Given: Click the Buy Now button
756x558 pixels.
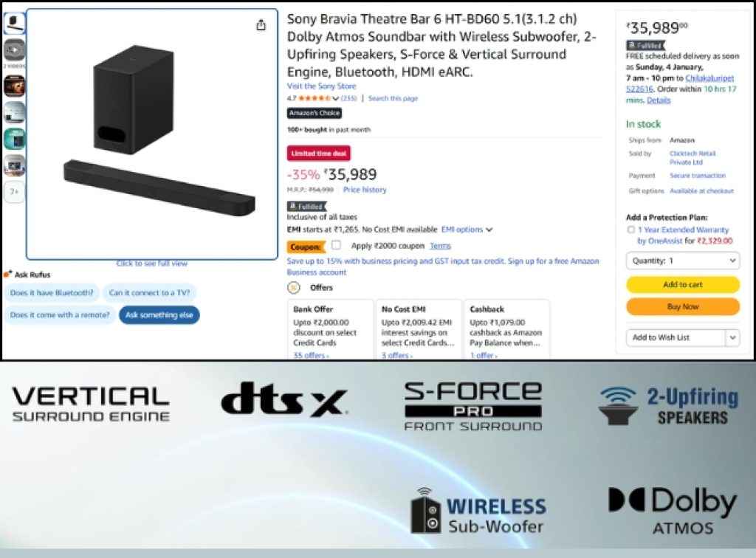Looking at the screenshot, I should pyautogui.click(x=683, y=306).
